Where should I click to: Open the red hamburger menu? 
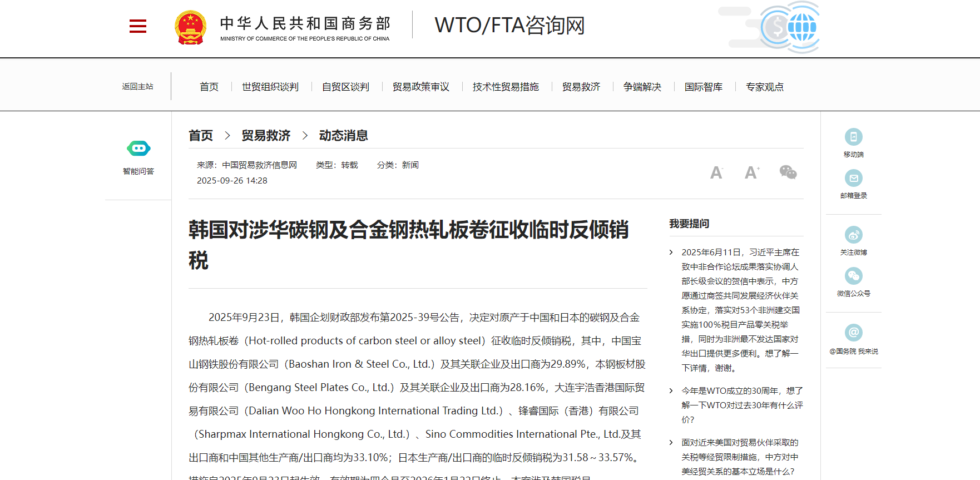coord(137,26)
